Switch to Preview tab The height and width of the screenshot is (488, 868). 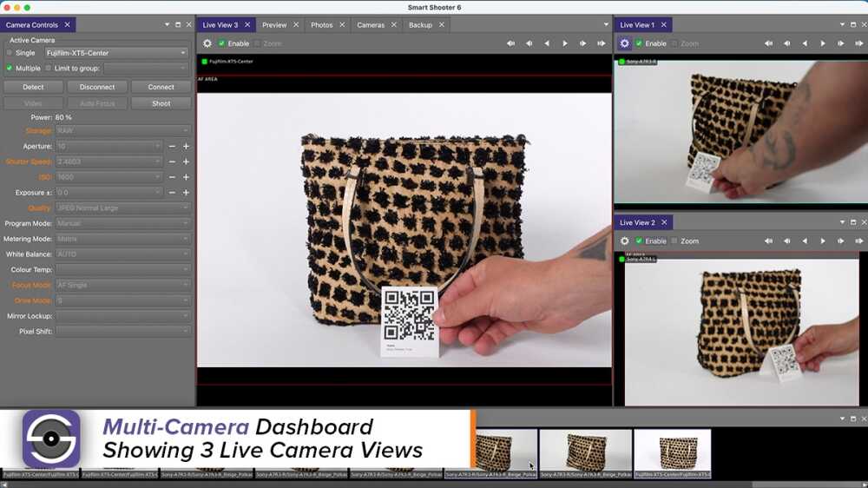click(274, 25)
